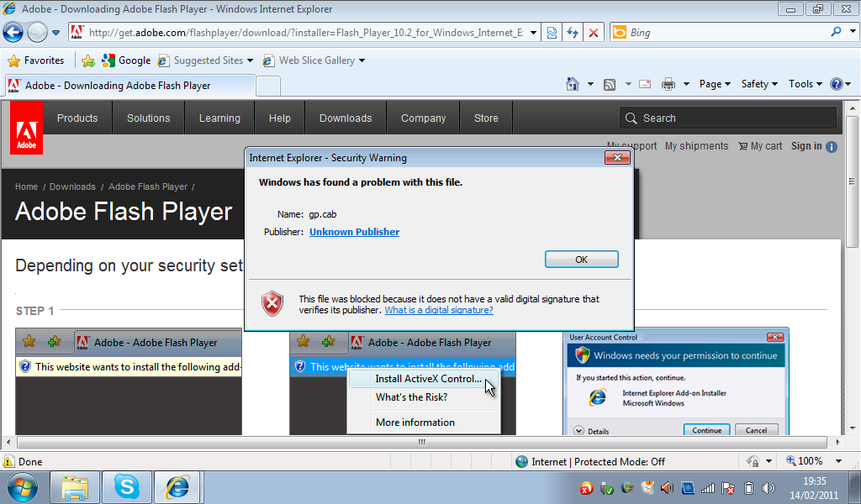Click the RSS Feeds icon

610,84
